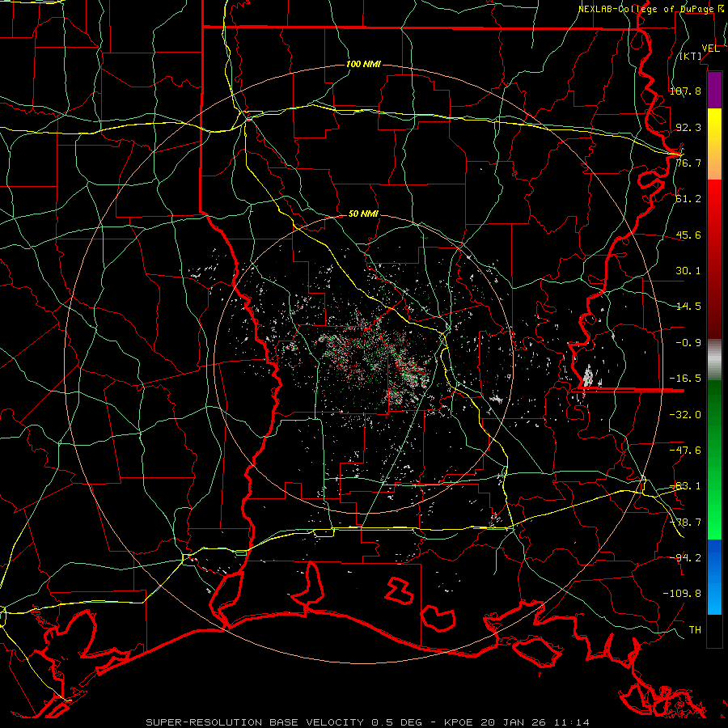This screenshot has width=728, height=728.
Task: Click the -32.0 velocity scale value
Action: [685, 415]
